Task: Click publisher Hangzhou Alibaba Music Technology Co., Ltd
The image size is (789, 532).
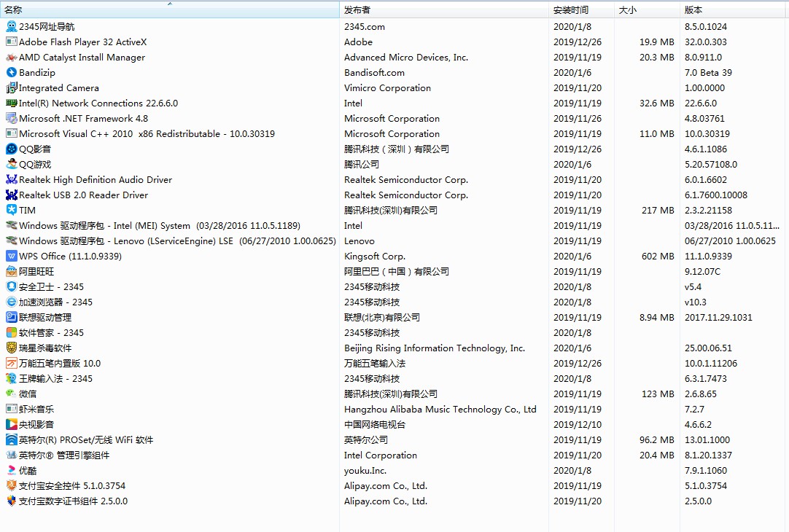Action: (x=440, y=410)
